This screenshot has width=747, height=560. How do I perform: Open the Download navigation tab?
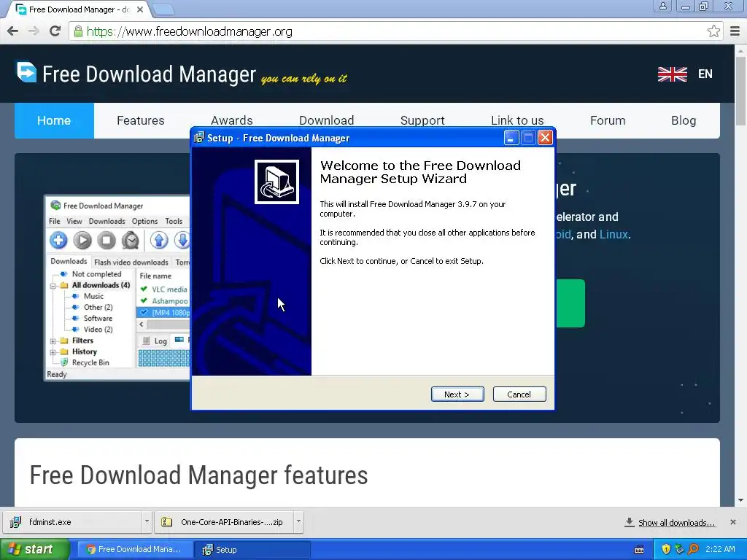(x=326, y=120)
